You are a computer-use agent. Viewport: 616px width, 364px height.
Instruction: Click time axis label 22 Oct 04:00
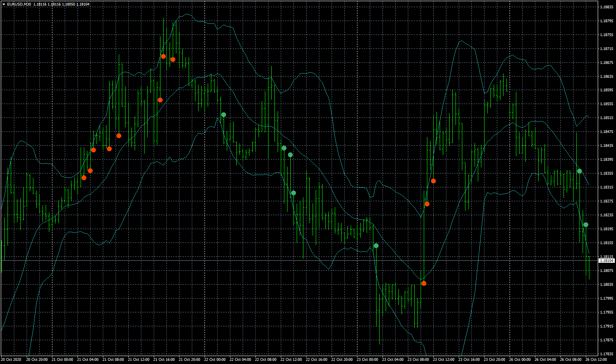point(240,360)
